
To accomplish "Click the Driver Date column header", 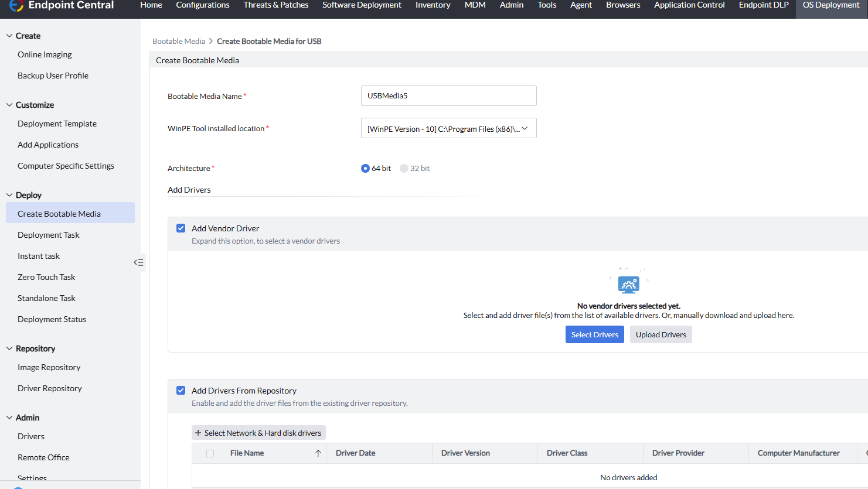I will pos(356,453).
